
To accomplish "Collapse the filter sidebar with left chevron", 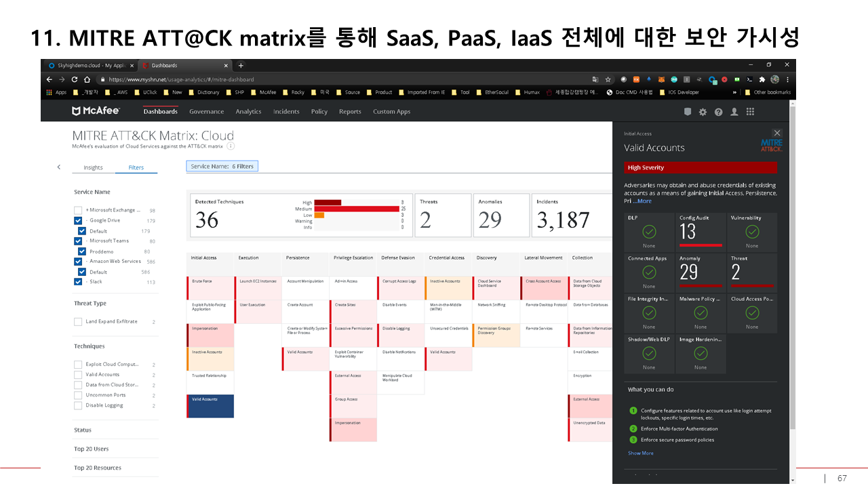I will pyautogui.click(x=59, y=167).
